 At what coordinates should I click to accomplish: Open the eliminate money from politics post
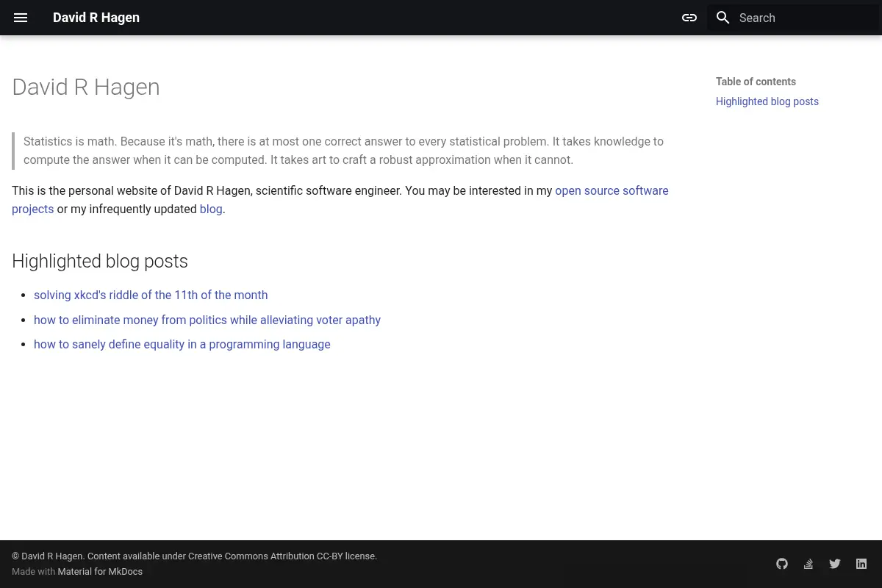[207, 320]
